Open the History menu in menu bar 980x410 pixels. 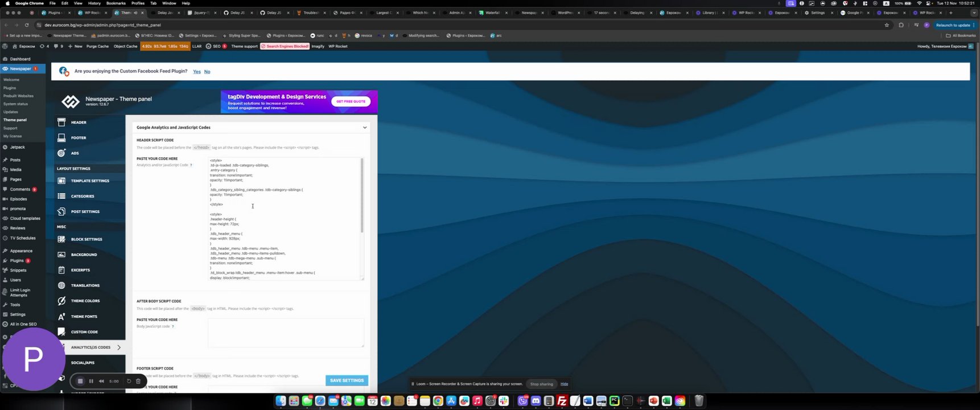[x=94, y=3]
